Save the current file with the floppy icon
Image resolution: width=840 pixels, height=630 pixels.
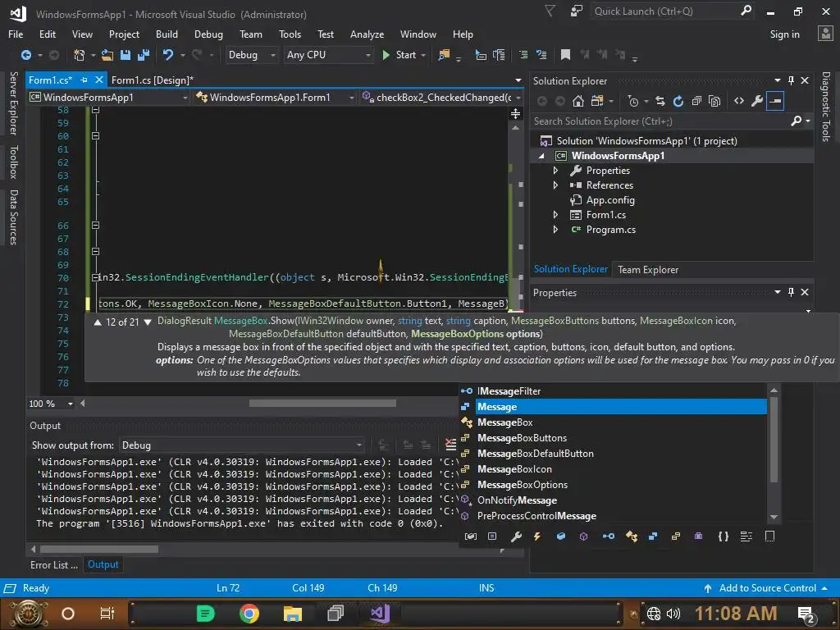[126, 55]
